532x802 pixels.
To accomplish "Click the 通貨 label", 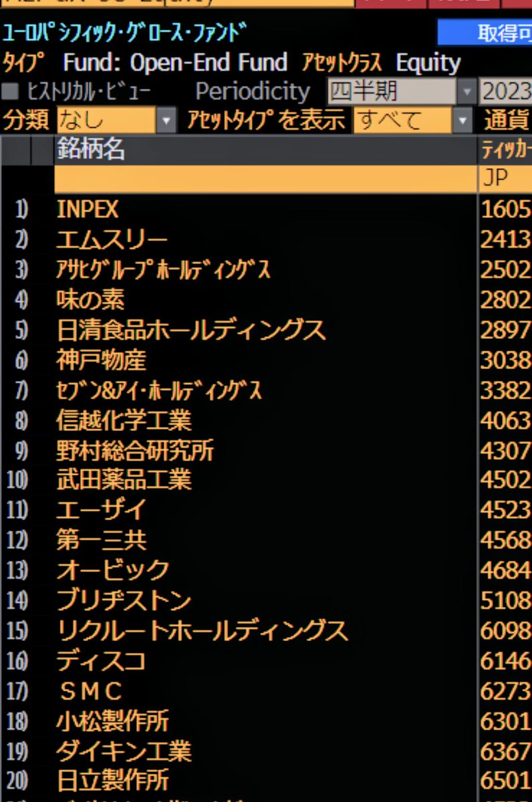I will [507, 121].
